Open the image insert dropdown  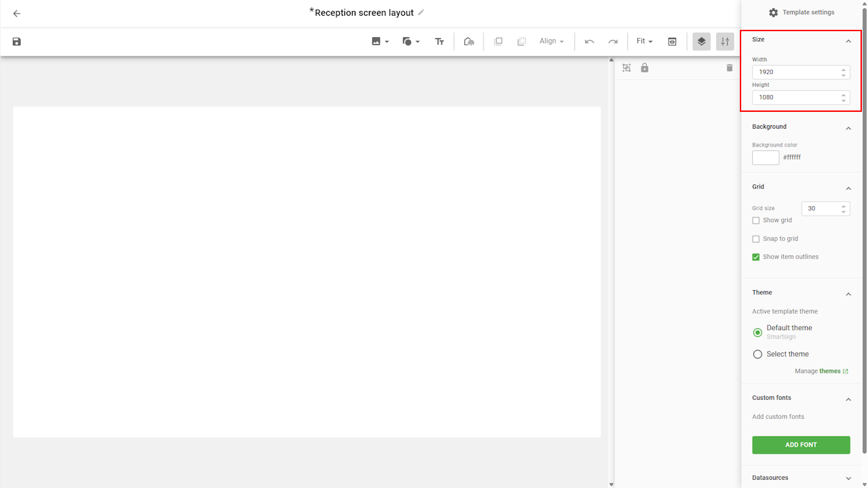click(380, 41)
